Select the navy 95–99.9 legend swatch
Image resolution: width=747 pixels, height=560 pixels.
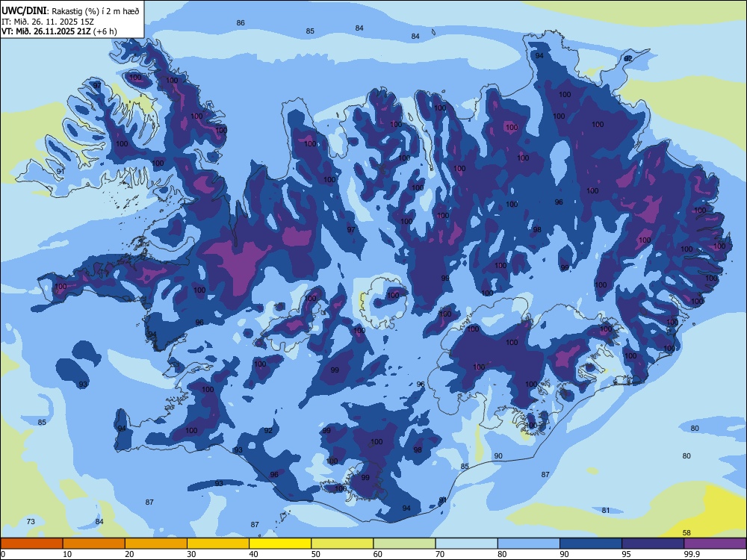pos(653,544)
